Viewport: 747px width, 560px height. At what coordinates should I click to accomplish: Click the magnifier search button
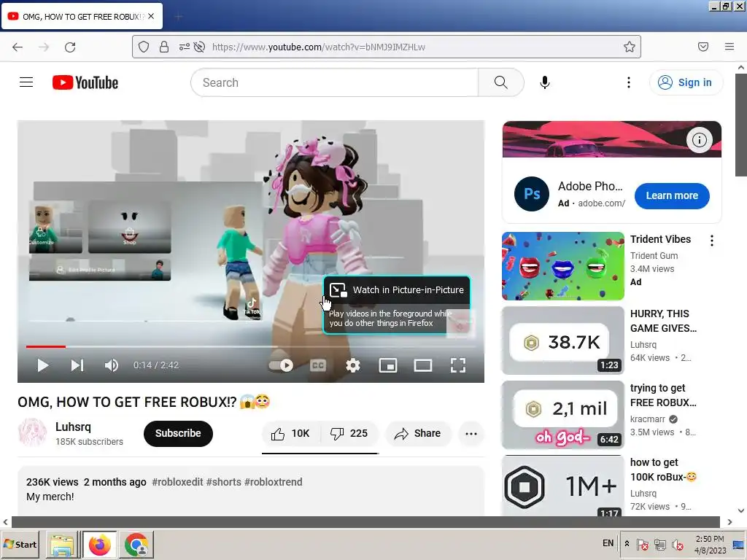coord(500,82)
